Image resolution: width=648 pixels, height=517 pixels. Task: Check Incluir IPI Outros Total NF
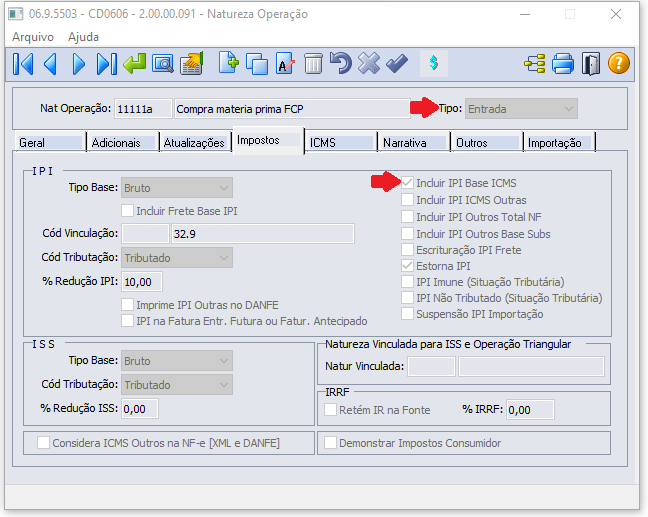pos(407,217)
